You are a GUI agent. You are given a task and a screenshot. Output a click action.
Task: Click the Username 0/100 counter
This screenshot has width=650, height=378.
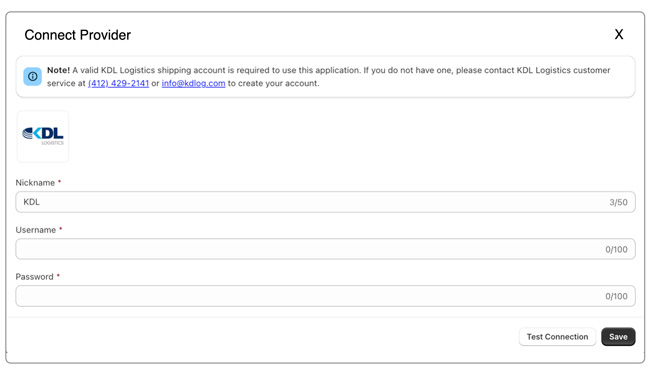[x=616, y=250]
